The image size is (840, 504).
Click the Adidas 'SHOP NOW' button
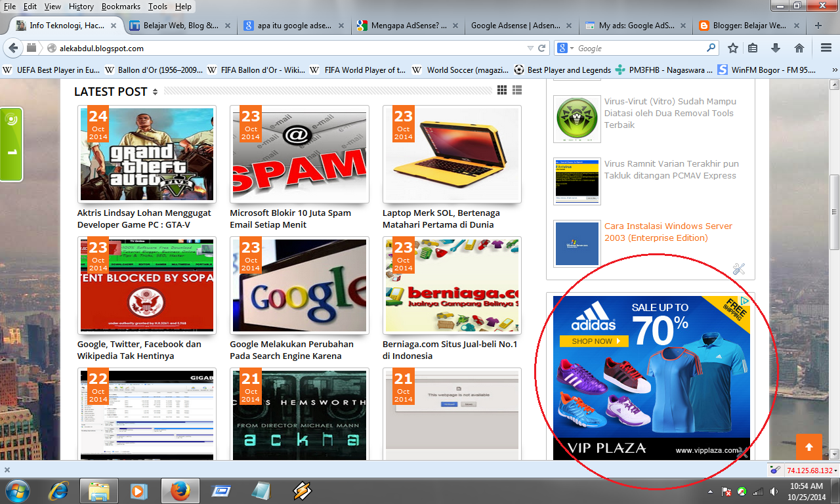click(594, 341)
